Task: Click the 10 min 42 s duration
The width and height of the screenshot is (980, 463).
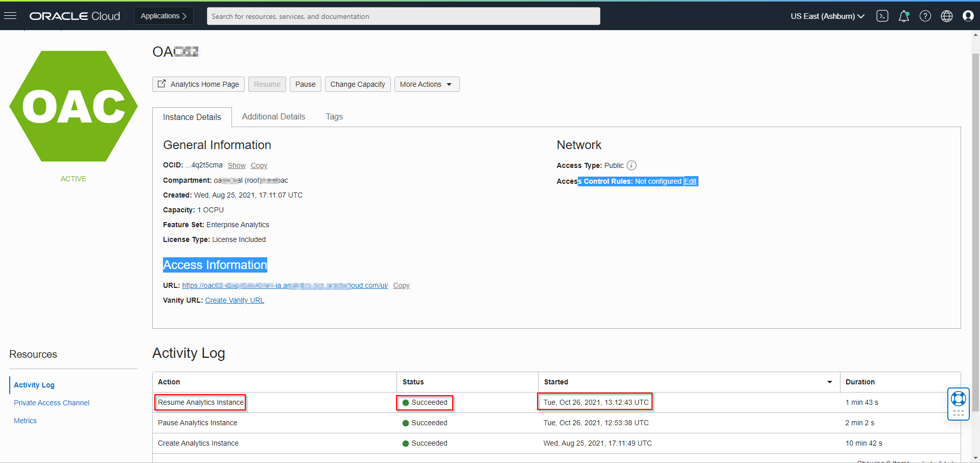Action: point(864,443)
